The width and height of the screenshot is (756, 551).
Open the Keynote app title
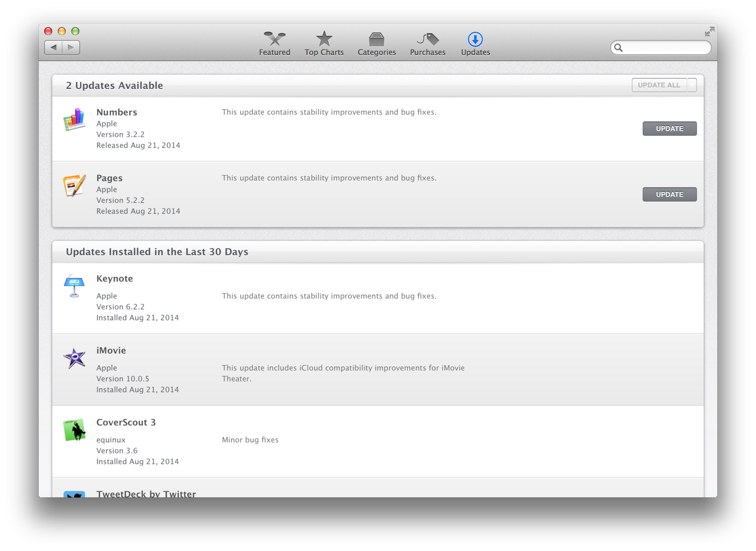click(x=114, y=278)
